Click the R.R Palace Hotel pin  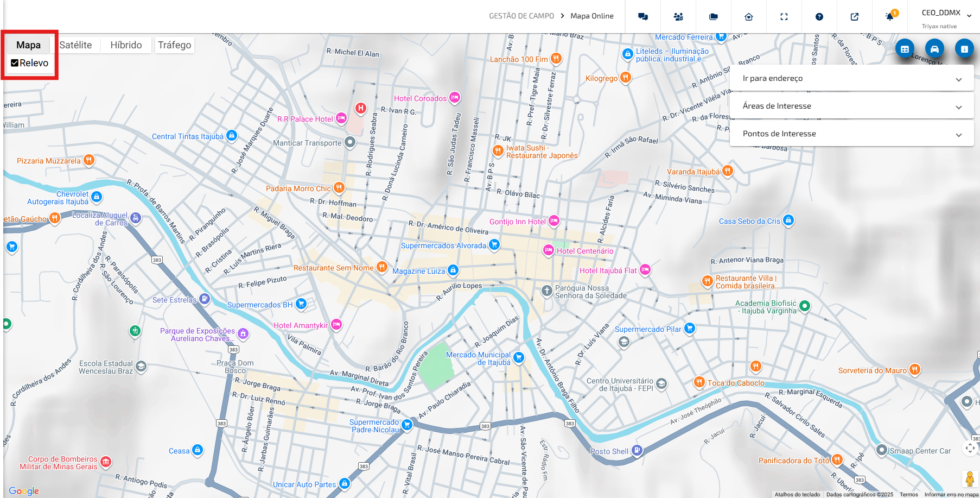pos(341,118)
